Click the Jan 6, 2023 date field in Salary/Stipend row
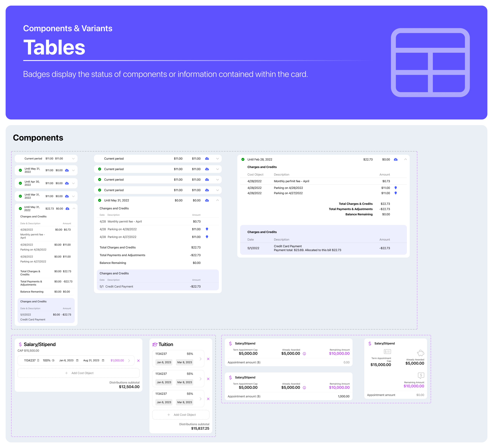 tap(66, 360)
